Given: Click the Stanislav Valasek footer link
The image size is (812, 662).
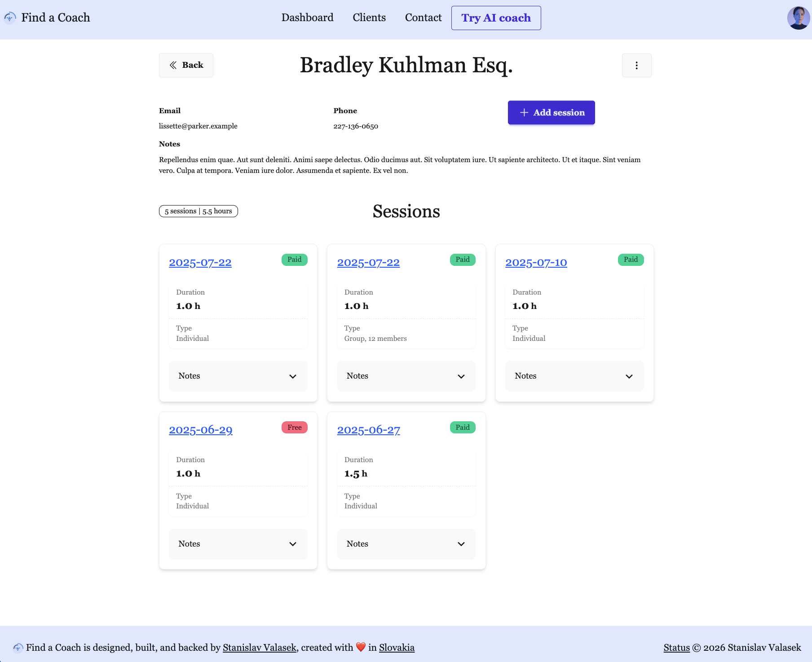Looking at the screenshot, I should pos(259,648).
